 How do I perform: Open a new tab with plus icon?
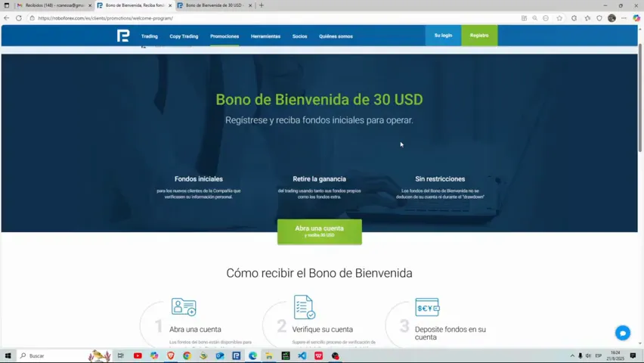point(262,5)
